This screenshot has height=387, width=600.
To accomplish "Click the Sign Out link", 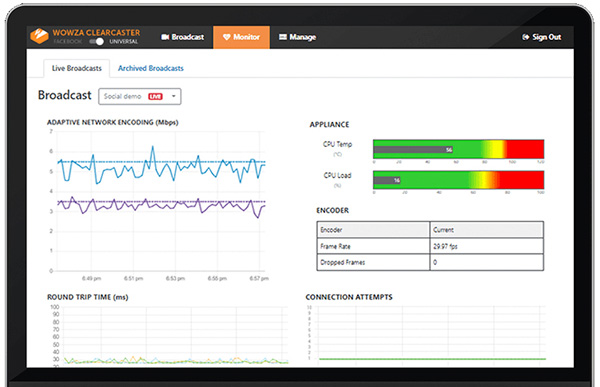I will [541, 37].
